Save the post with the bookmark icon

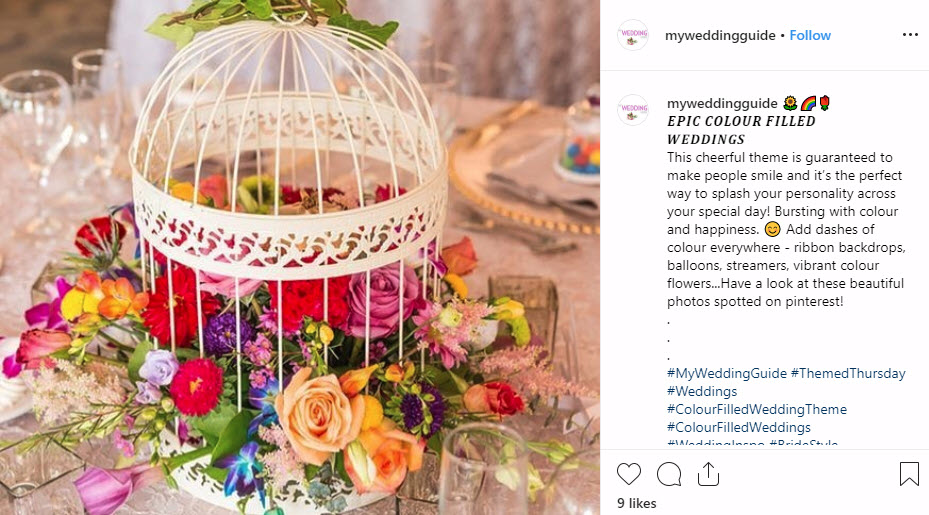click(x=909, y=474)
